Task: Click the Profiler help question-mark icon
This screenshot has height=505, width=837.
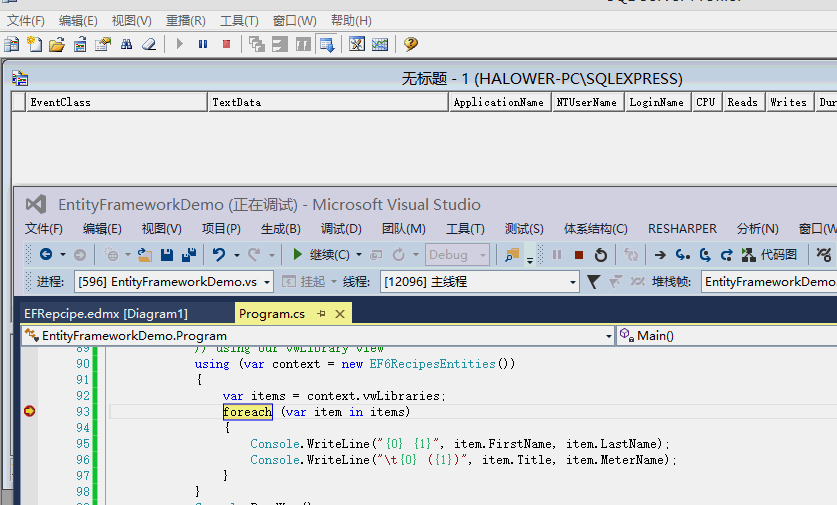Action: (410, 44)
